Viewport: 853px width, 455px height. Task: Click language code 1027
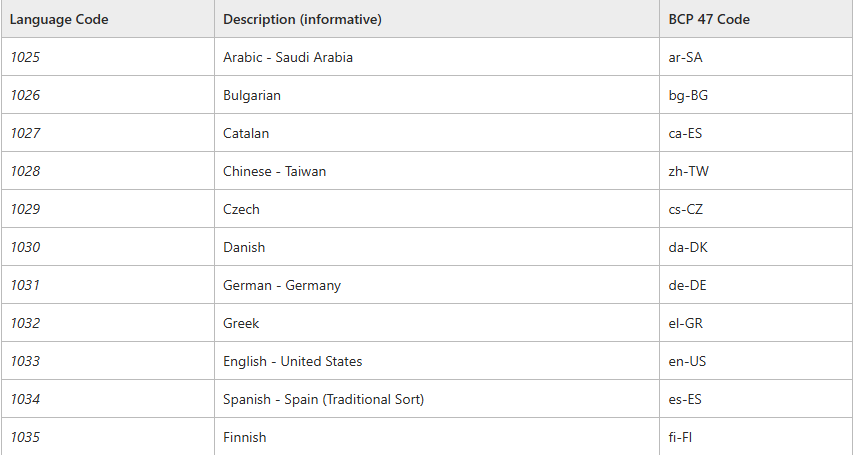[26, 133]
